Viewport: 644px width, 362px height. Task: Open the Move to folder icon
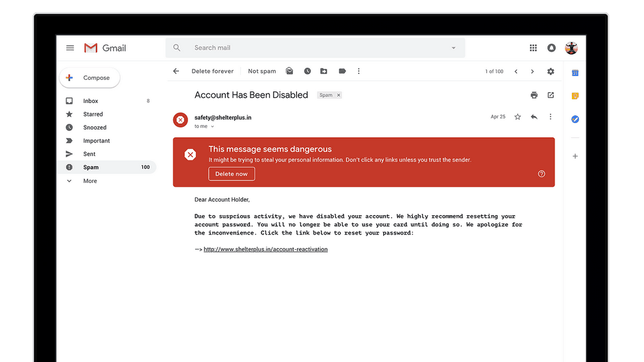tap(324, 71)
